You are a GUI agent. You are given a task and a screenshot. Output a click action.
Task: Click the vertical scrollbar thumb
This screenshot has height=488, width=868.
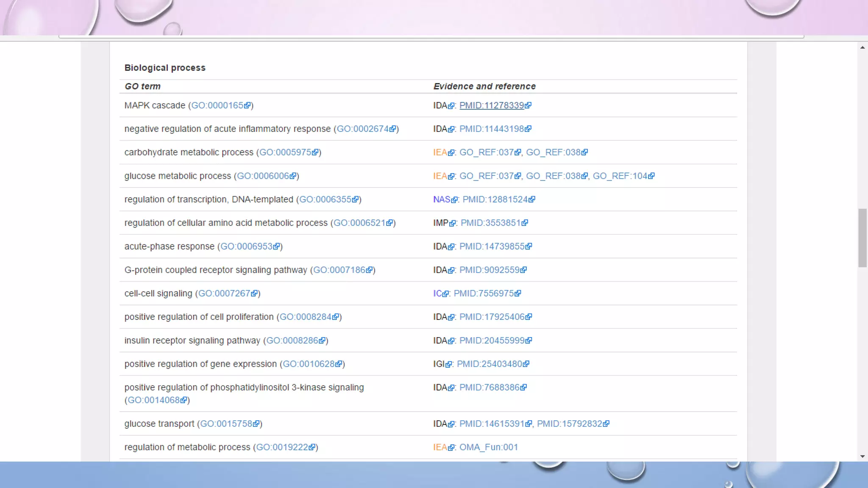[862, 237]
